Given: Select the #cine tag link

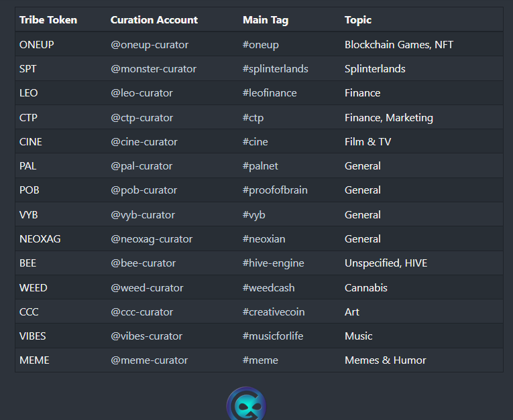Looking at the screenshot, I should tap(255, 142).
